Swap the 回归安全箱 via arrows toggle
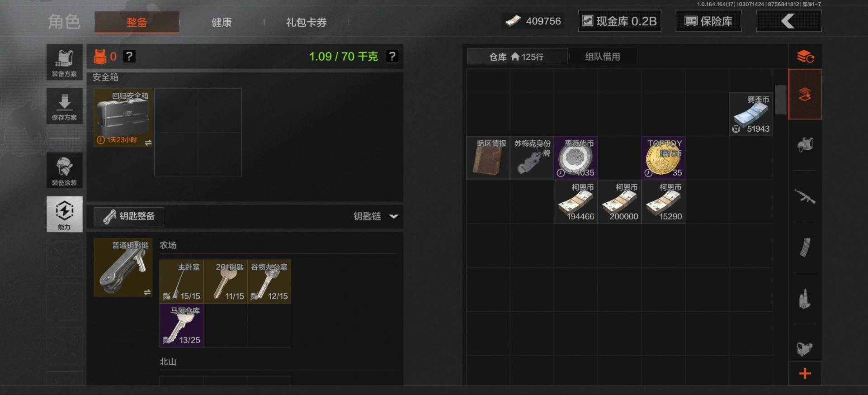Screen dimensions: 868x395 [148, 143]
